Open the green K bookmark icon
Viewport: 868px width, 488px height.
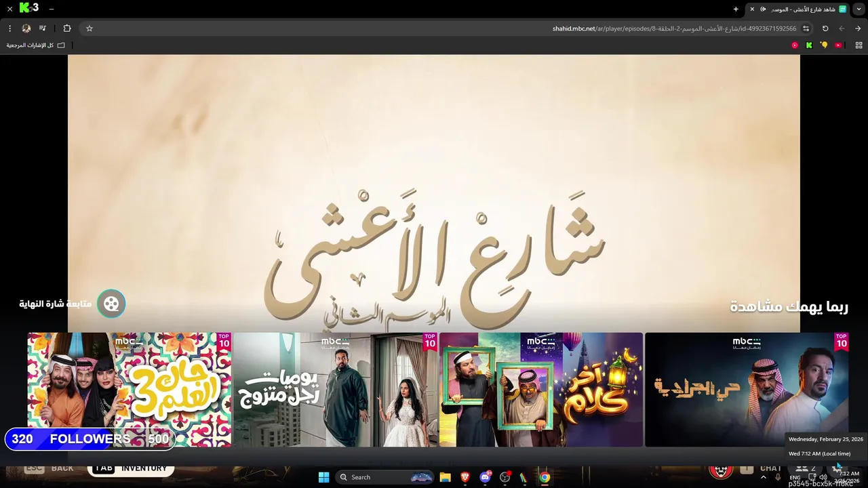coord(809,45)
